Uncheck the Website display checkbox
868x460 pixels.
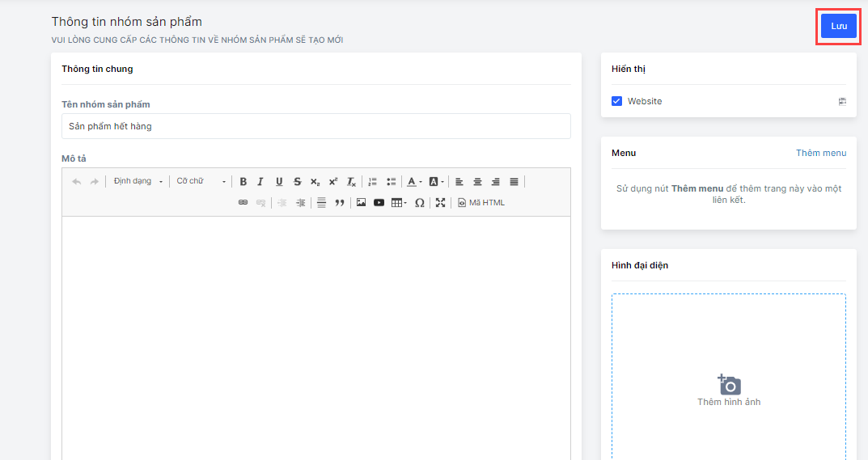point(616,101)
